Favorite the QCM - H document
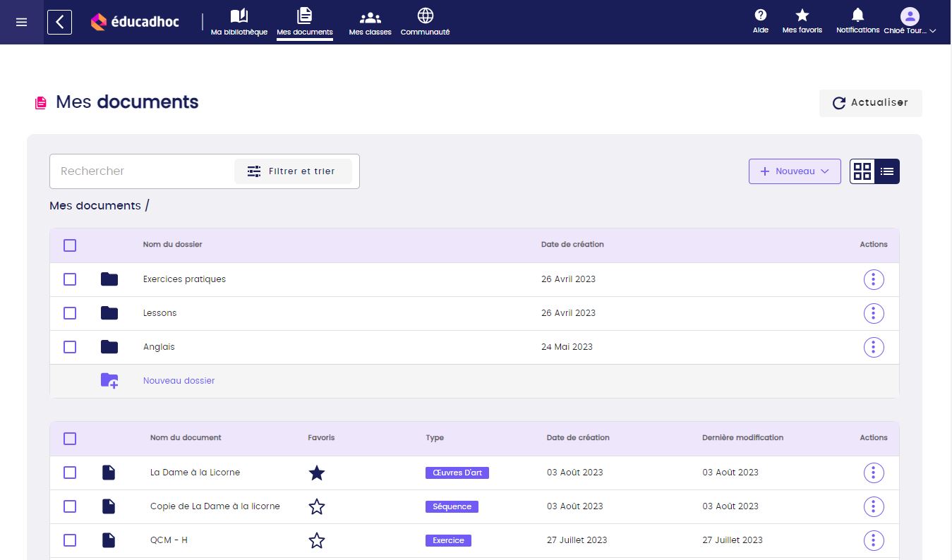 coord(317,540)
